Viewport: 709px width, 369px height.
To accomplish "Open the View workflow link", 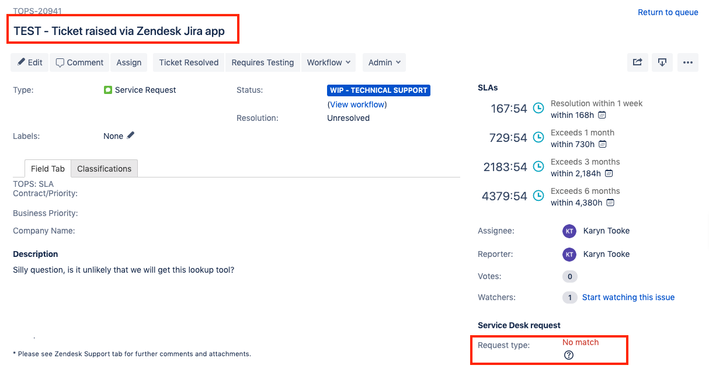I will click(x=357, y=104).
